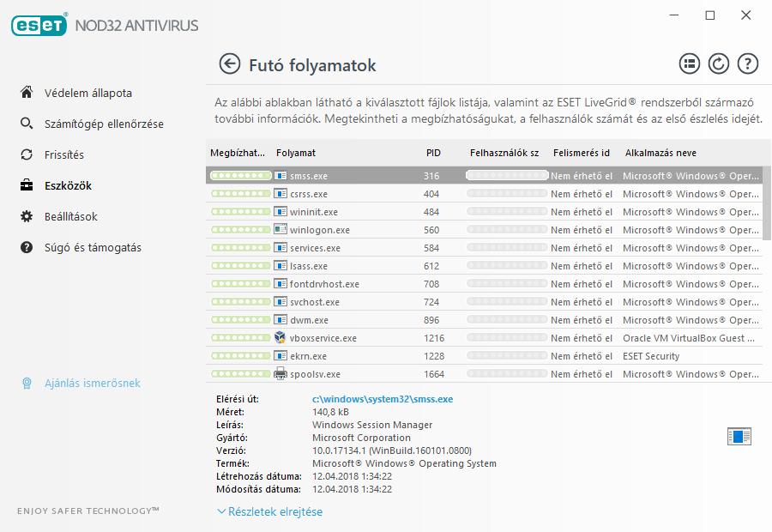Click the magnifier icon for Számítógép ellenőrzése
Image resolution: width=772 pixels, height=532 pixels.
[27, 124]
